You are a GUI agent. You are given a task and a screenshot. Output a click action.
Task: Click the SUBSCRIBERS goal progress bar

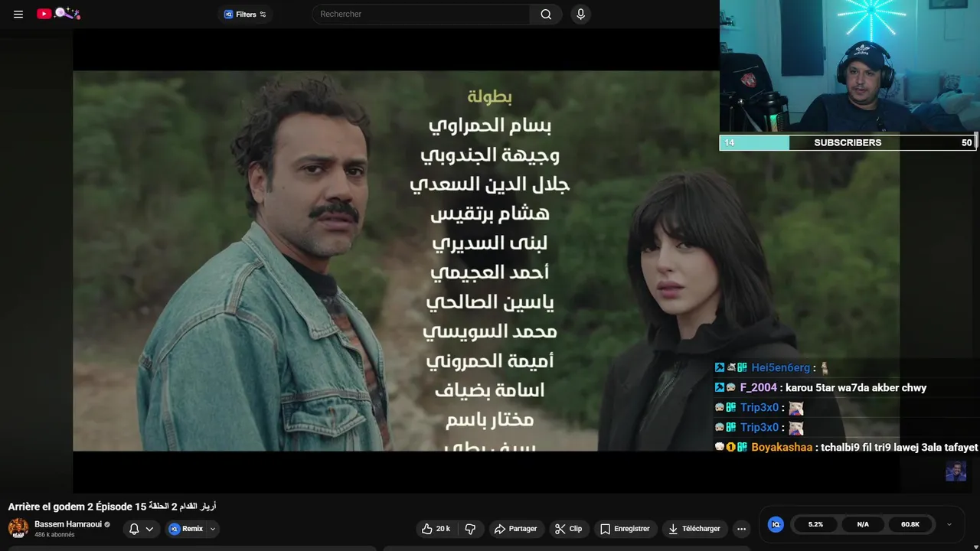click(848, 142)
